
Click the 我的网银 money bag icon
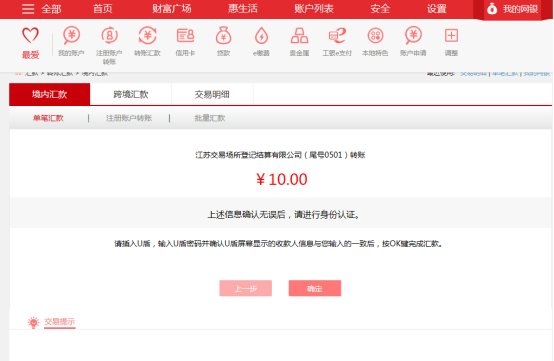pos(492,9)
